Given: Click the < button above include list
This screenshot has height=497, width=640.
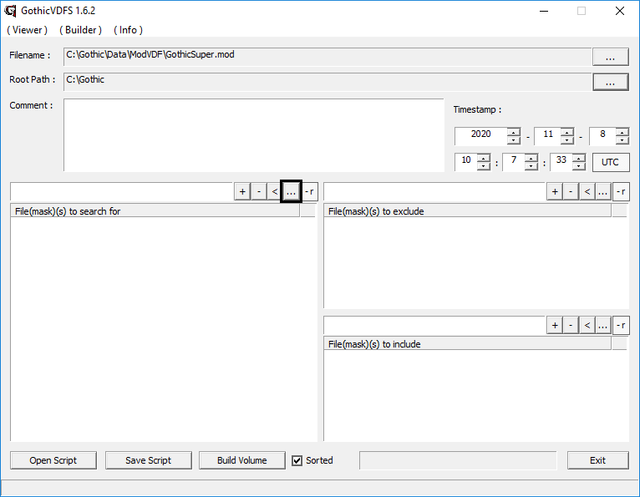Looking at the screenshot, I should [x=587, y=325].
